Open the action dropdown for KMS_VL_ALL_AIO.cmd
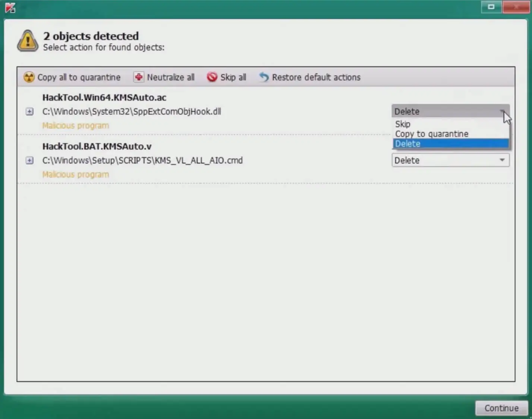532x419 pixels. [x=450, y=160]
